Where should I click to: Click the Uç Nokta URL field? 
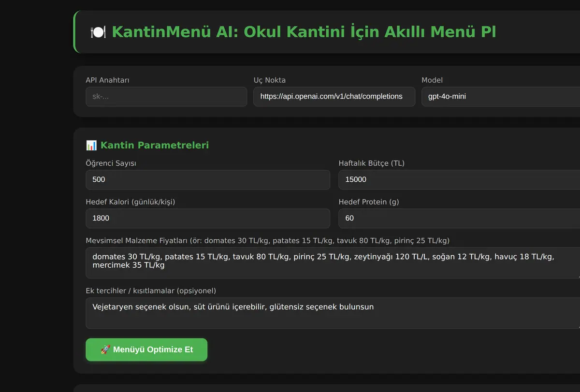334,97
